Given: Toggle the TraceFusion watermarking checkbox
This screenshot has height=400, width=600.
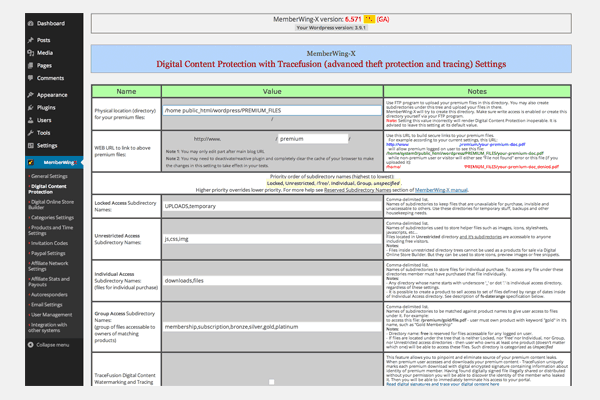Looking at the screenshot, I should (270, 383).
